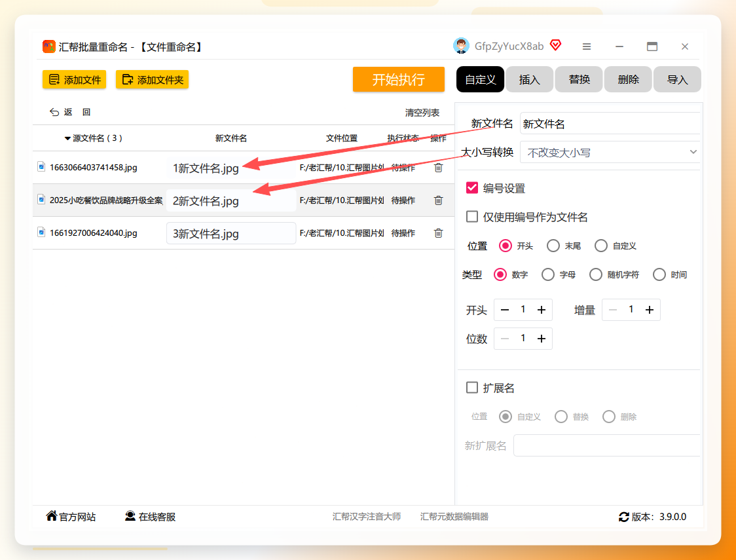This screenshot has height=560, width=736.
Task: Select 时间 type radio button
Action: click(659, 274)
